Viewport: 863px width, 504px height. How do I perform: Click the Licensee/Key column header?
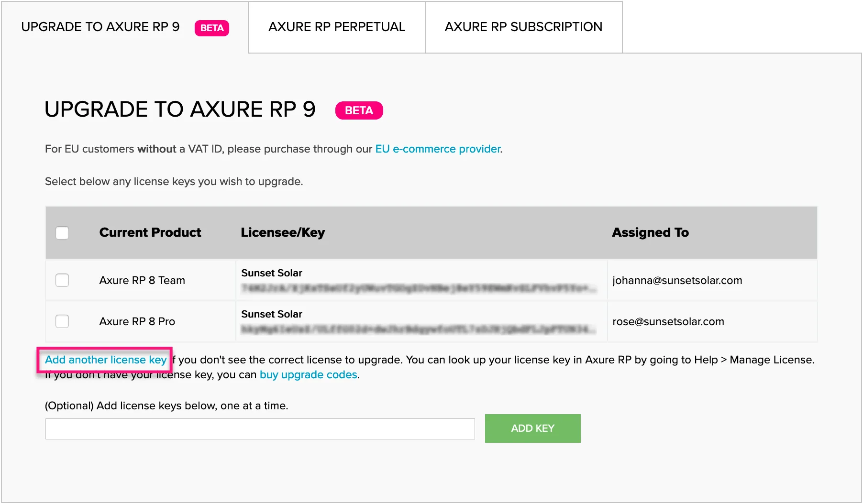[283, 232]
